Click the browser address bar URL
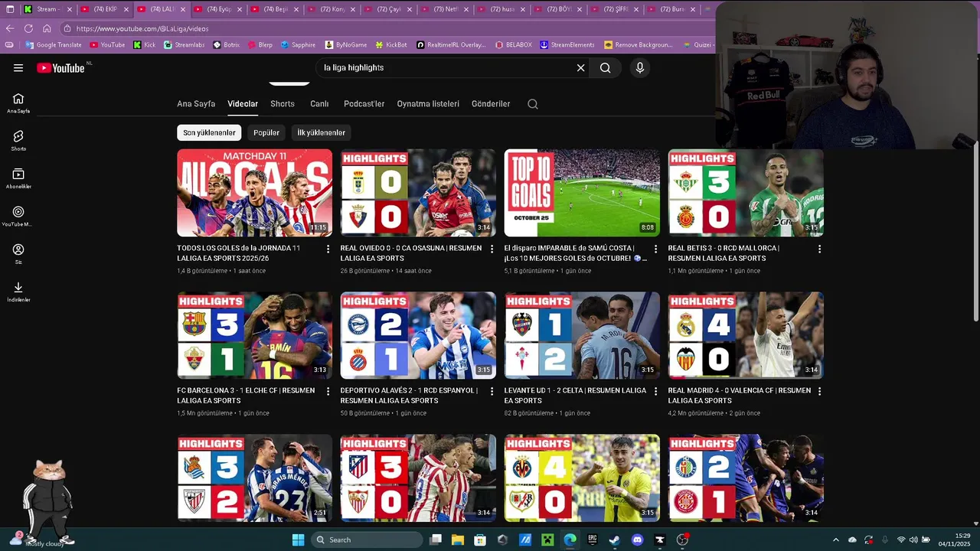Screen dimensions: 980x551 [142, 28]
